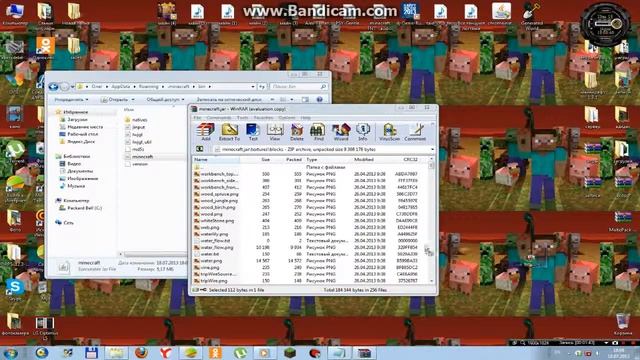
Task: Open the Recycle Bin desktop icon
Action: (x=622, y=324)
